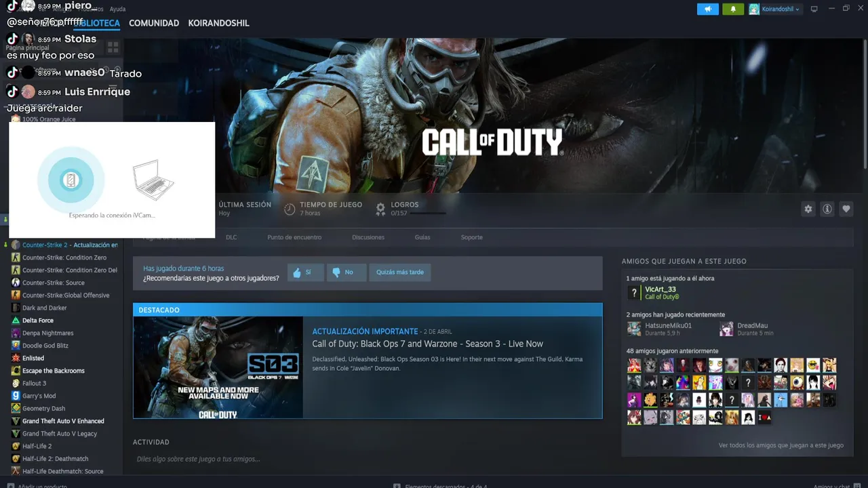Image resolution: width=868 pixels, height=488 pixels.
Task: Click the ACTUALIZACIÓN IMPORTANTE label
Action: coord(365,331)
